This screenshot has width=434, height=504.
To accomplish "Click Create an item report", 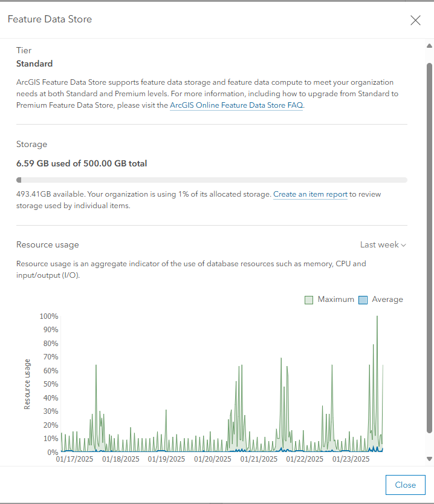I will coord(310,194).
